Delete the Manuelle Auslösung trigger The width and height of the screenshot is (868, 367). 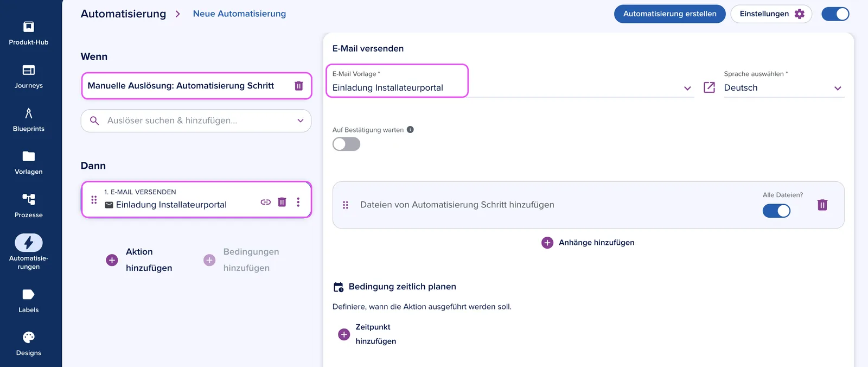click(298, 86)
